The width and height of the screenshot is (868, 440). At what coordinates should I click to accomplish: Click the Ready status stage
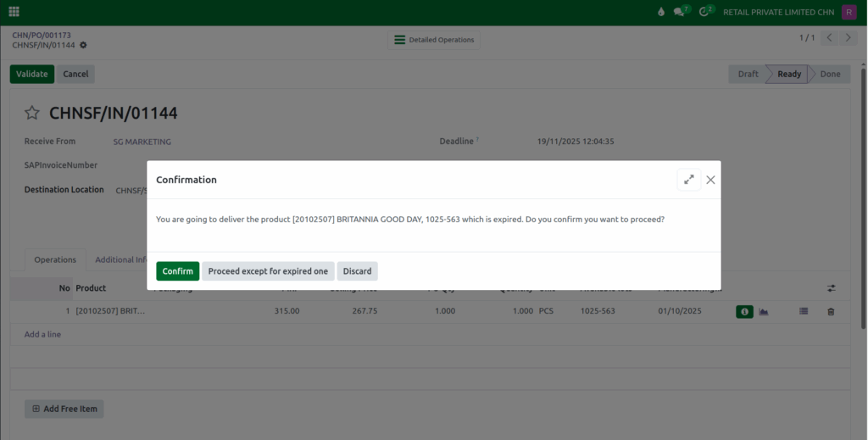click(789, 74)
